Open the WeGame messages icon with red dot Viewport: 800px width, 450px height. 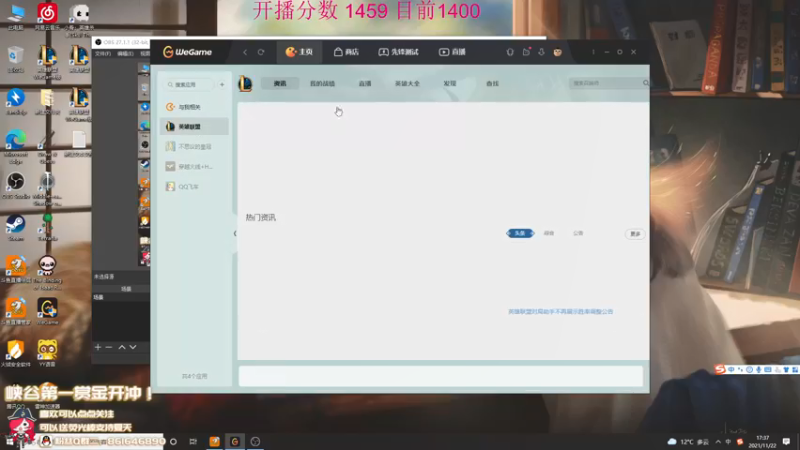point(526,52)
